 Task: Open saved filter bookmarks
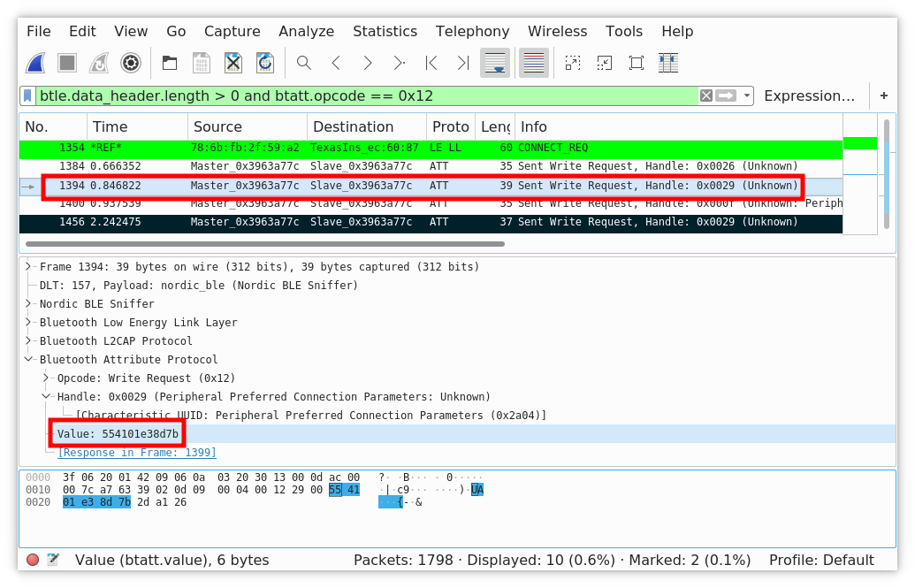coord(27,95)
